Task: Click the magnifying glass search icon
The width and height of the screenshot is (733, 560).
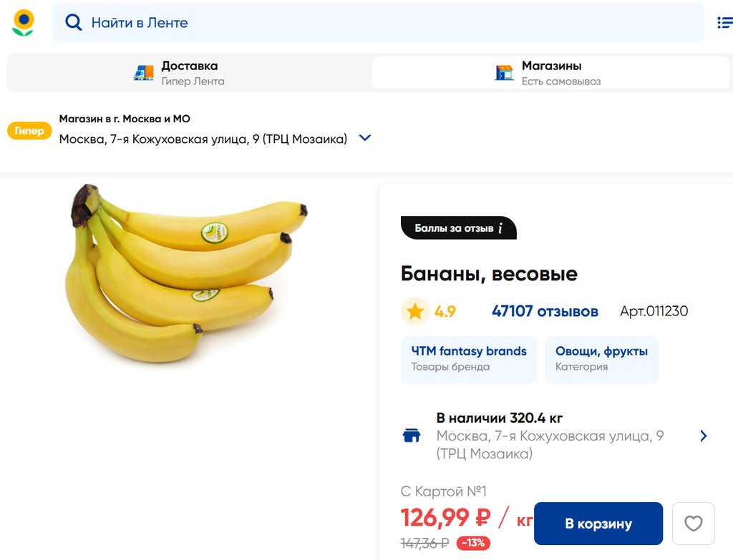Action: tap(73, 23)
